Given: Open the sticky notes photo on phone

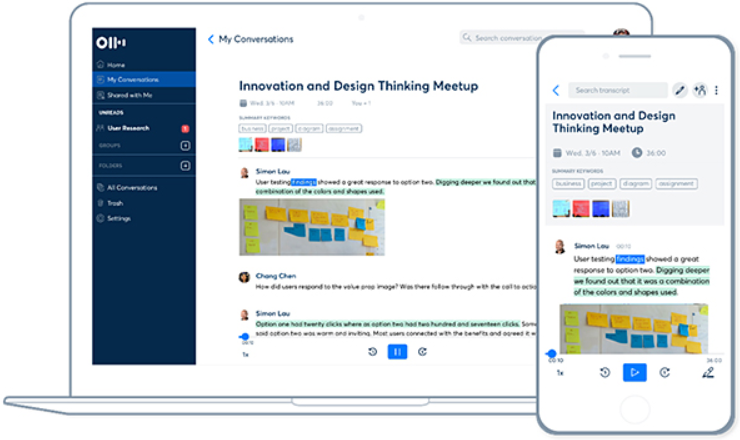Looking at the screenshot, I should click(x=634, y=329).
